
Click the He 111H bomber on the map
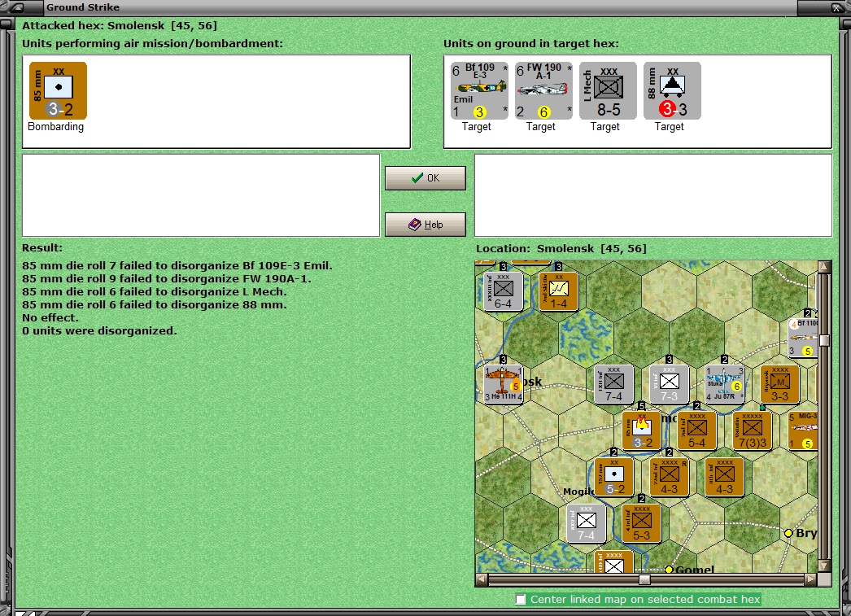tap(503, 383)
